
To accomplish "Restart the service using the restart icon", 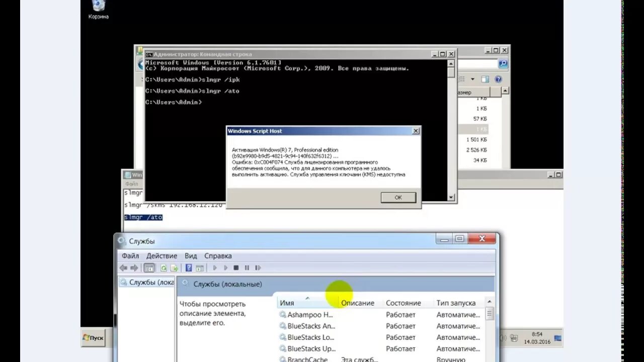I will [258, 268].
